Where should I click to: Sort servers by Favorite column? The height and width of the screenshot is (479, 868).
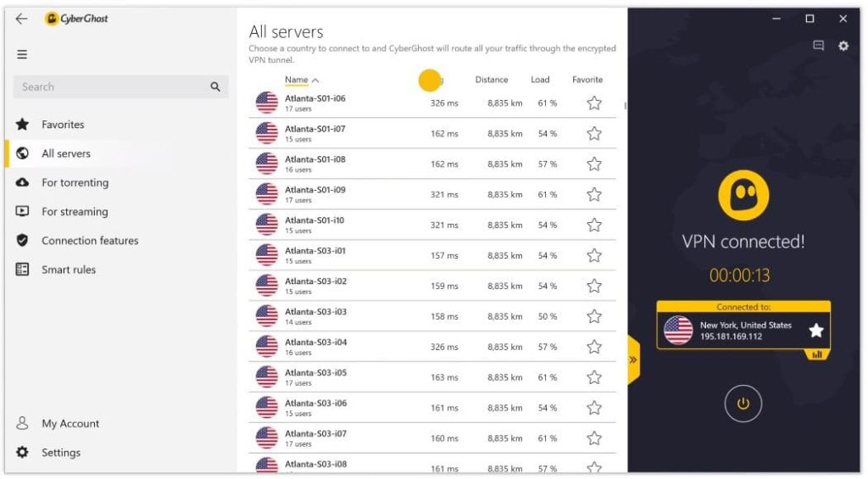click(587, 80)
